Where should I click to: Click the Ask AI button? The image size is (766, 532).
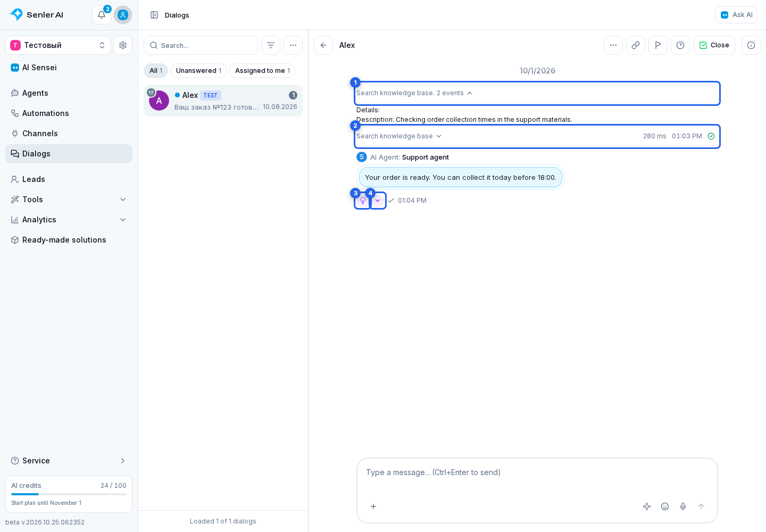736,15
